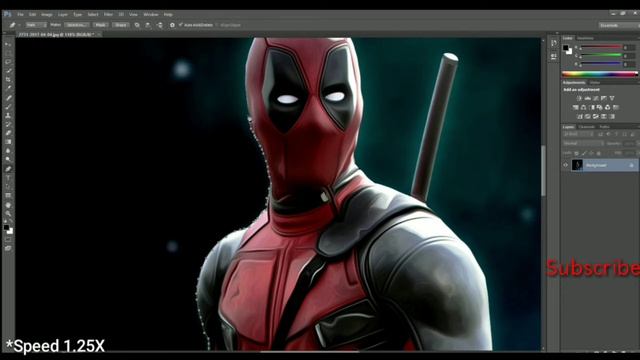The height and width of the screenshot is (360, 640).
Task: Select the Gradient tool
Action: pos(8,142)
